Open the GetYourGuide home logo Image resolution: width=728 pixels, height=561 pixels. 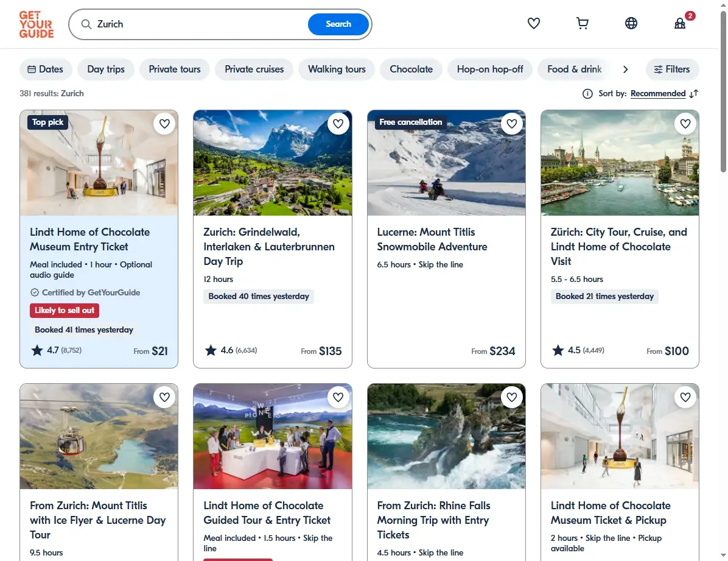(36, 24)
